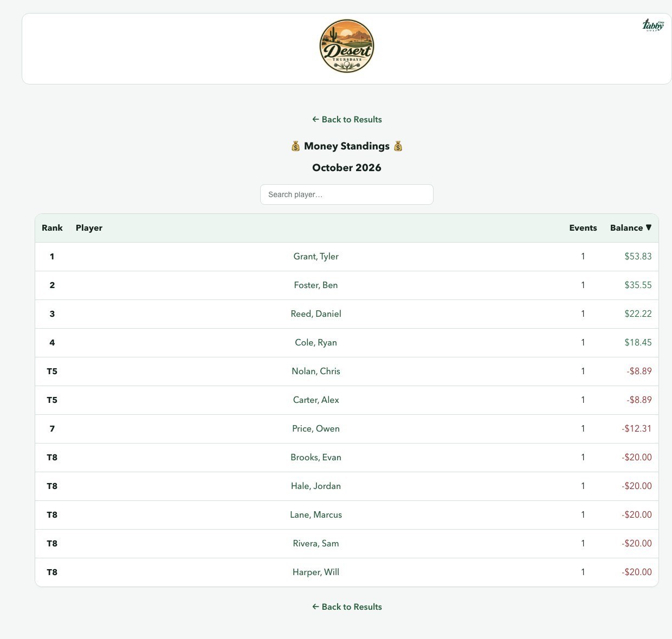Open player Rivera, Sam

(x=316, y=544)
